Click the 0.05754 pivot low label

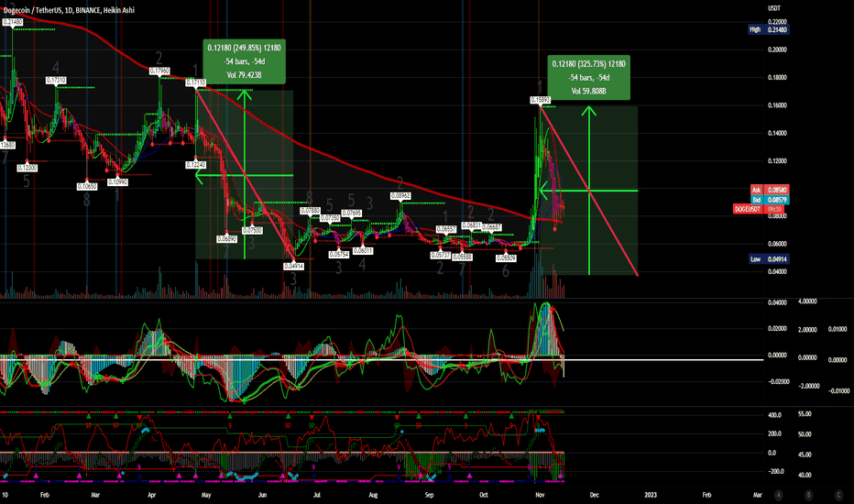[339, 255]
